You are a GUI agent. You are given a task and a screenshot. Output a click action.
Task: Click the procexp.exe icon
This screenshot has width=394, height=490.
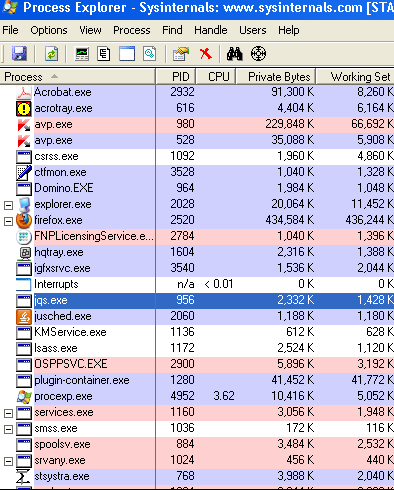[x=24, y=396]
